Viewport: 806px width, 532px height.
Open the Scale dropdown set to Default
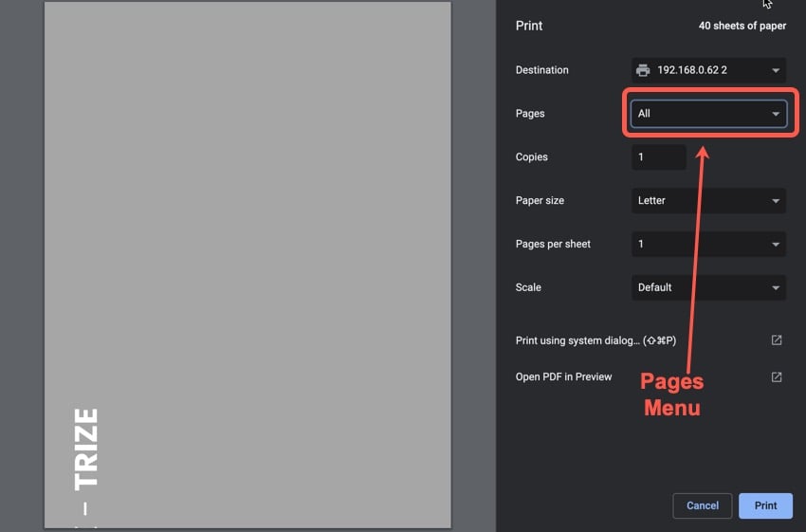click(708, 287)
